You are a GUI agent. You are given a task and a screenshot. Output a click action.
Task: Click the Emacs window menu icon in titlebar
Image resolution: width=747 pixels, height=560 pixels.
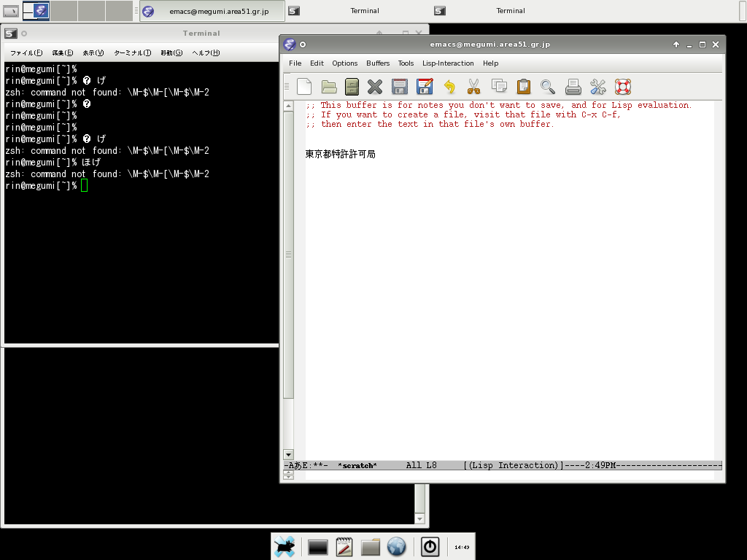coord(290,44)
